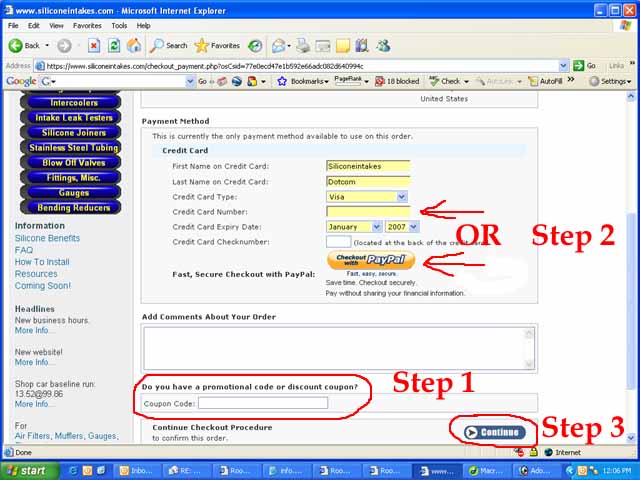Click the 18 blocked popup blocker
The width and height of the screenshot is (640, 480).
(x=397, y=81)
